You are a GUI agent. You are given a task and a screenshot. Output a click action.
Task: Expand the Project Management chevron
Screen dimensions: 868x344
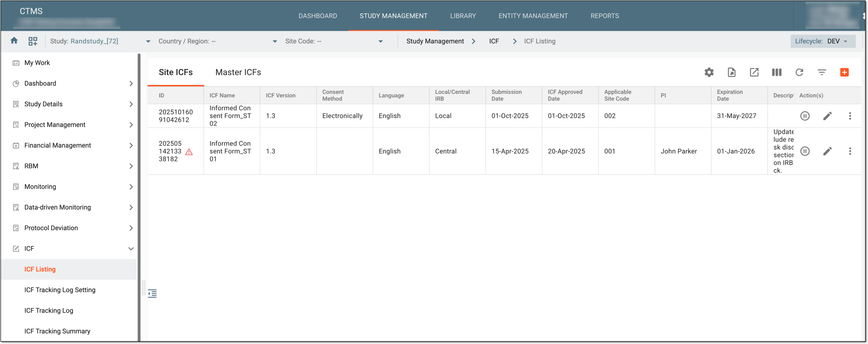(x=131, y=125)
